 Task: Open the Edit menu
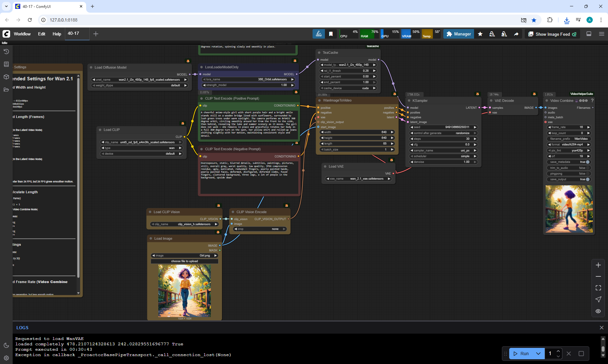tap(41, 34)
